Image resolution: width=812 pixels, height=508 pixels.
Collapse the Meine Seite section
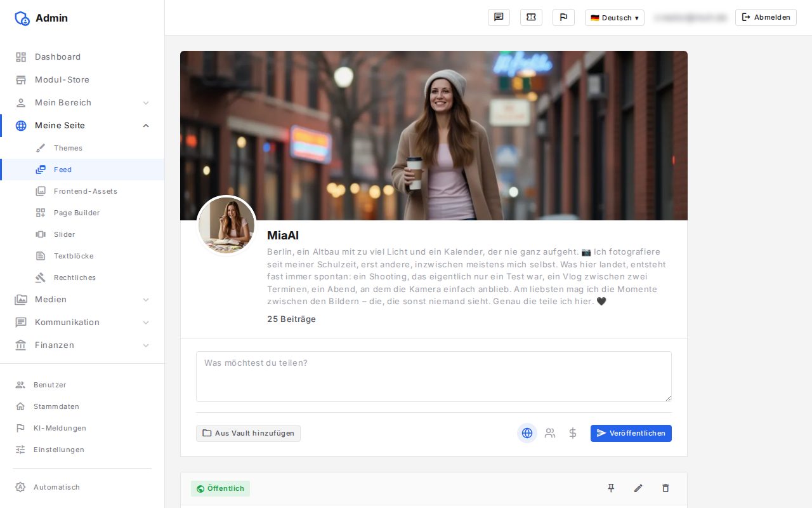tap(82, 126)
